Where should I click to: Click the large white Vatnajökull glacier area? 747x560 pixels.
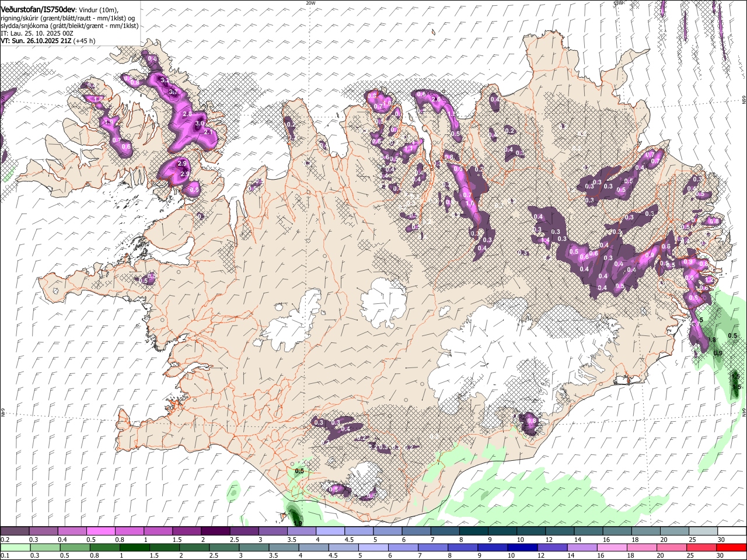pos(496,356)
